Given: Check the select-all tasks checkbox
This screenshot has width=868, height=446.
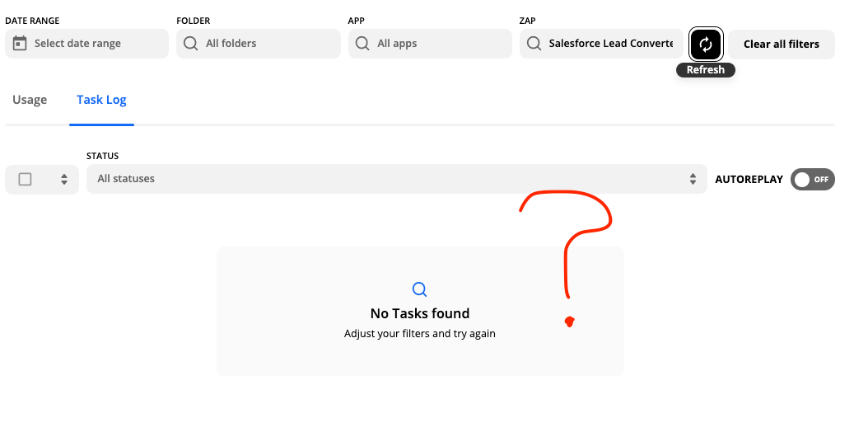Looking at the screenshot, I should (25, 179).
